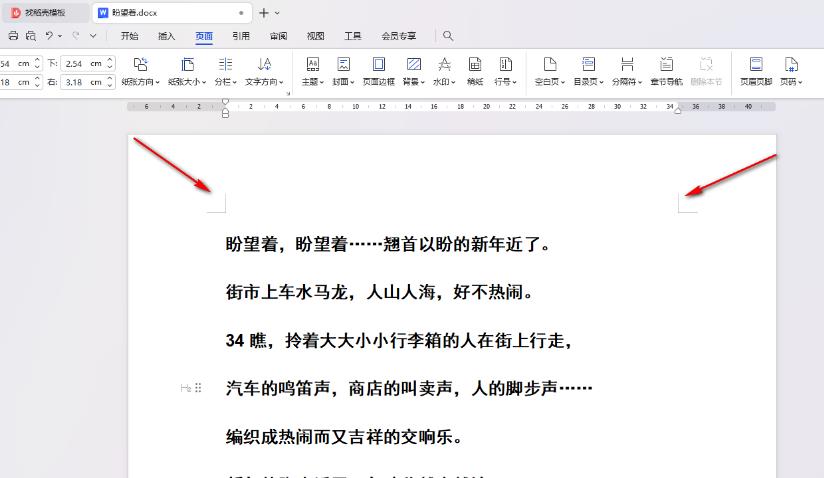Click the 水印 watermark icon
The height and width of the screenshot is (478, 824).
tap(444, 65)
